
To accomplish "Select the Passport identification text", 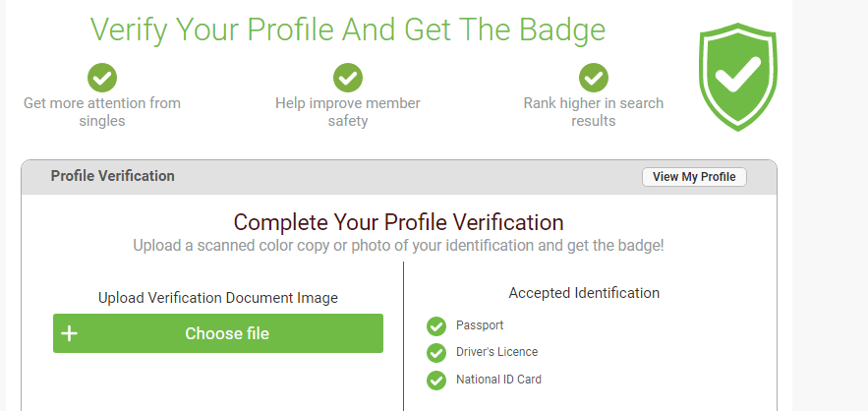I will [x=480, y=325].
